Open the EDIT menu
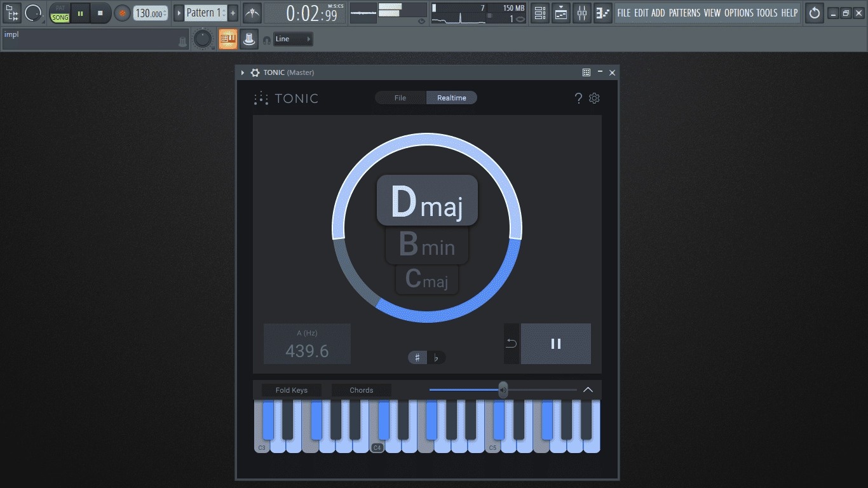The image size is (868, 488). pos(641,13)
